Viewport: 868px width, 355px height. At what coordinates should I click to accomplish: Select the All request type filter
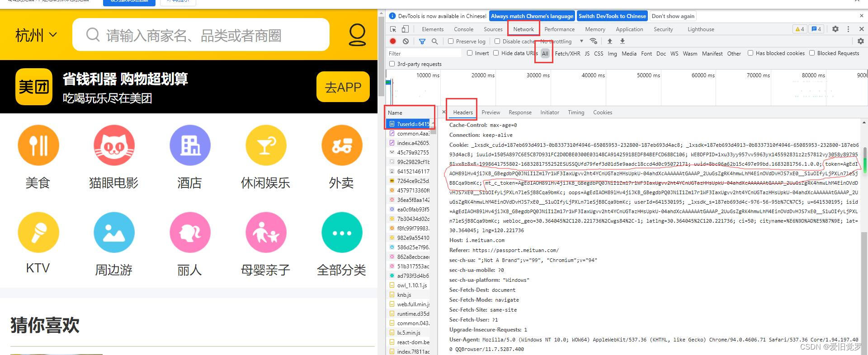(545, 53)
